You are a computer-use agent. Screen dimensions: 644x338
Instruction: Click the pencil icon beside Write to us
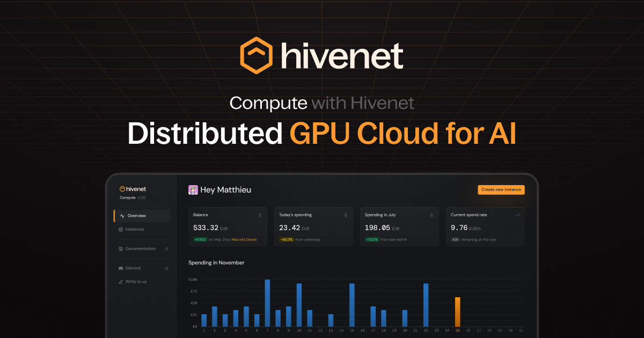pos(120,281)
